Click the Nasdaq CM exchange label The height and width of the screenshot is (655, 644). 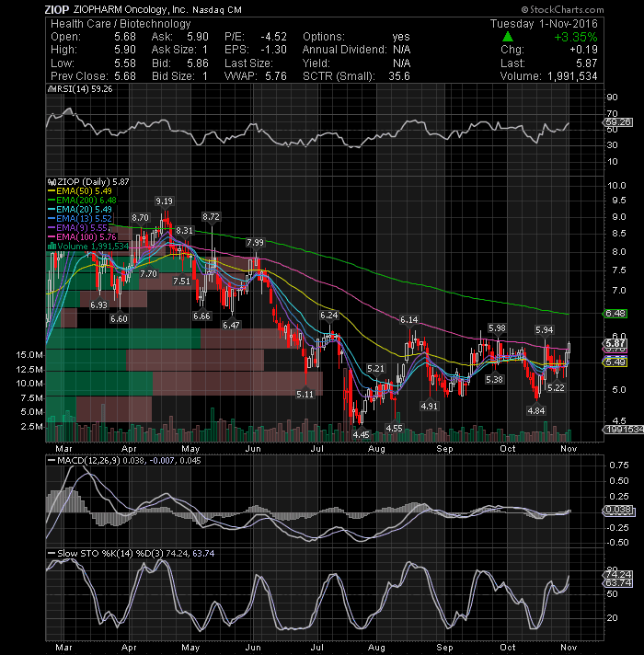coord(217,9)
